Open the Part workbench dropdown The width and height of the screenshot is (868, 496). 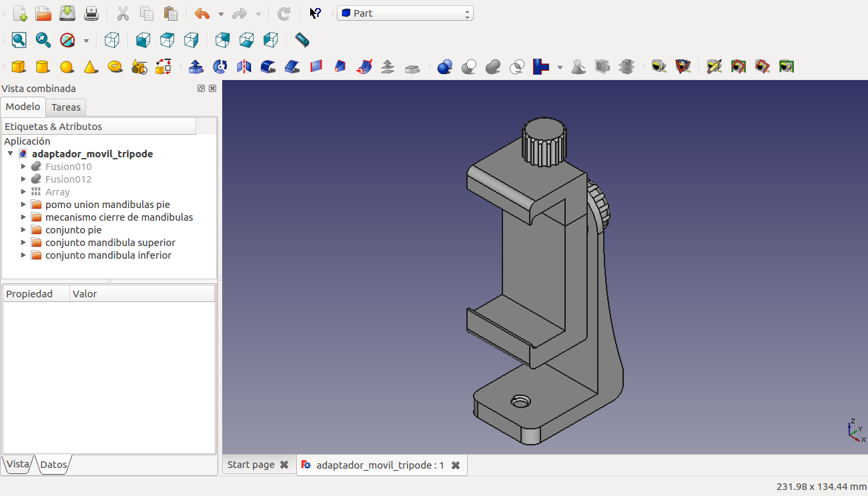point(405,13)
